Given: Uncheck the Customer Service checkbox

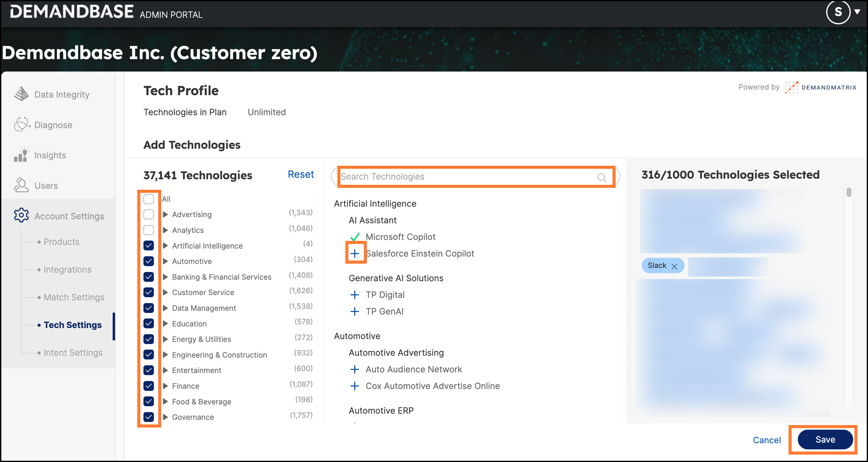Looking at the screenshot, I should [149, 292].
